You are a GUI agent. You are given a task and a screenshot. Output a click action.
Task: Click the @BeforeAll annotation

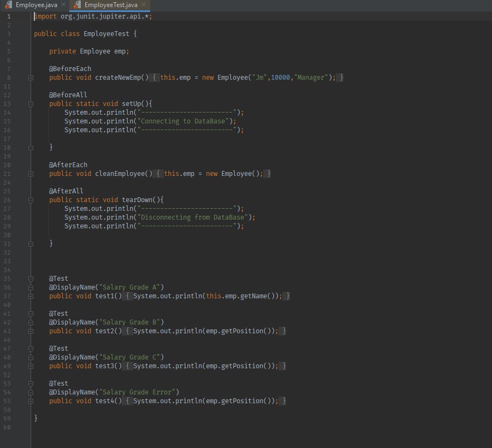pyautogui.click(x=68, y=95)
